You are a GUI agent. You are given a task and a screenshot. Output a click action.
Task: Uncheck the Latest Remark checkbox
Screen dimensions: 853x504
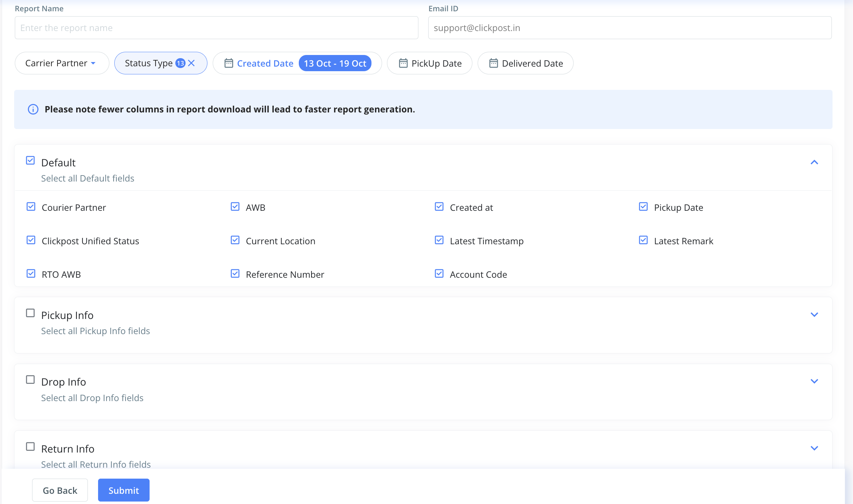pyautogui.click(x=643, y=240)
